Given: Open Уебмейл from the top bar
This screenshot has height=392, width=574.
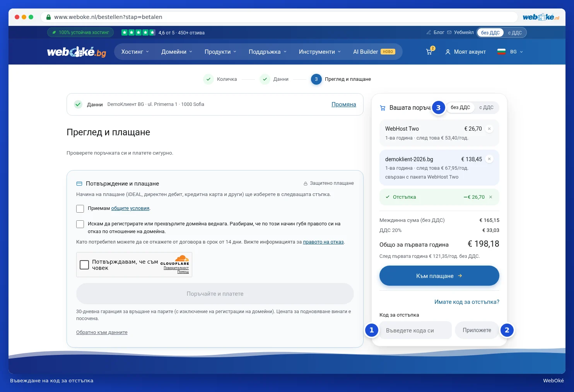Looking at the screenshot, I should (x=460, y=32).
